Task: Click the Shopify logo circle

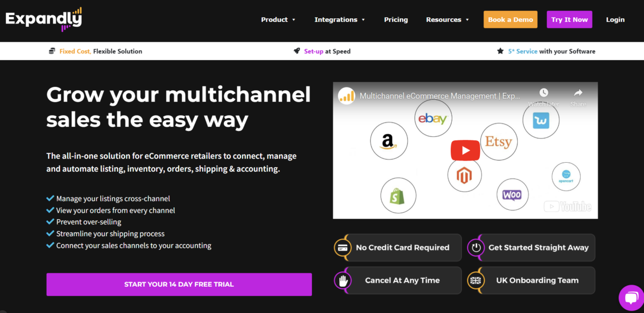Action: coord(399,195)
